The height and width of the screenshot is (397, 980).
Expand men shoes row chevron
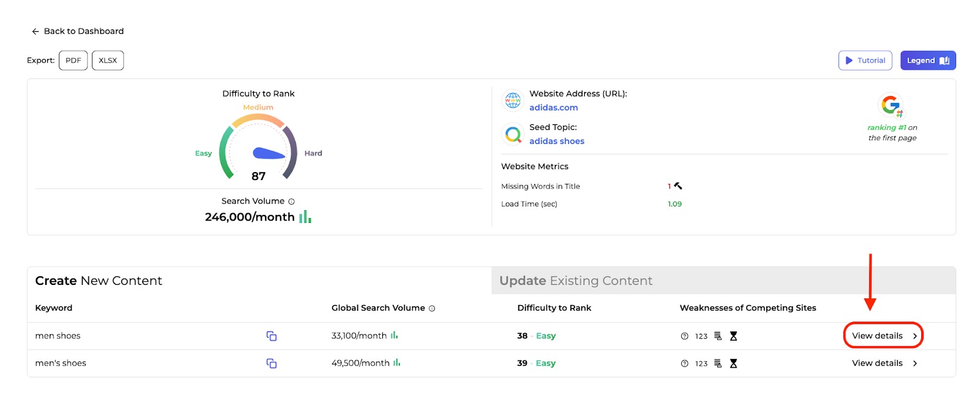915,336
